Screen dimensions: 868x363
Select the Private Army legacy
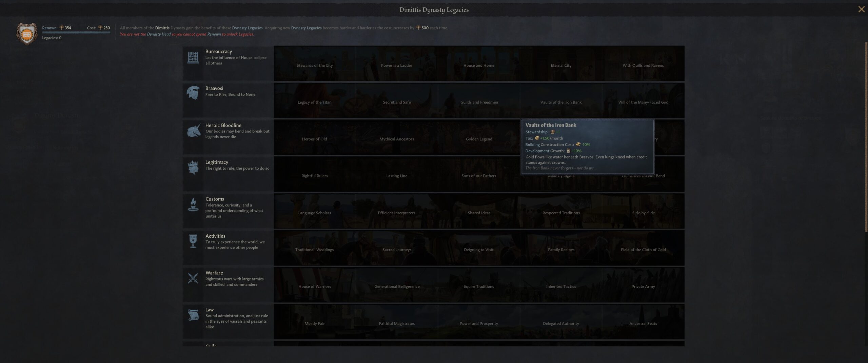click(643, 286)
